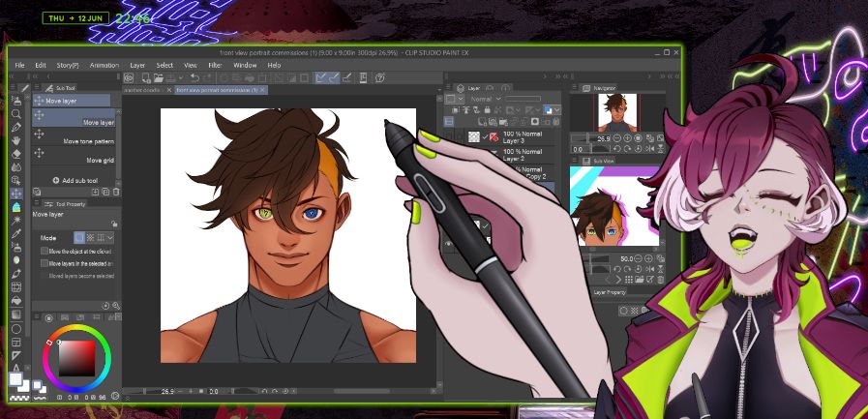Click 'Add sub tool' button
The image size is (868, 419).
pos(75,180)
